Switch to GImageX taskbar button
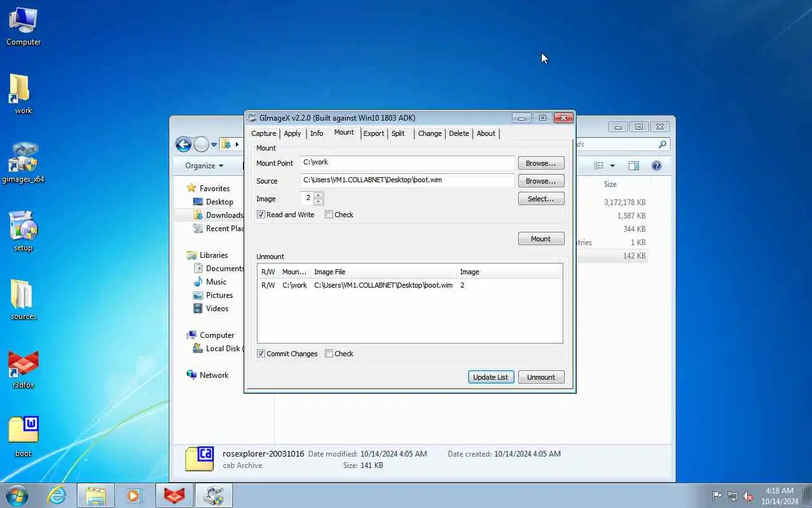This screenshot has height=508, width=812. [214, 495]
